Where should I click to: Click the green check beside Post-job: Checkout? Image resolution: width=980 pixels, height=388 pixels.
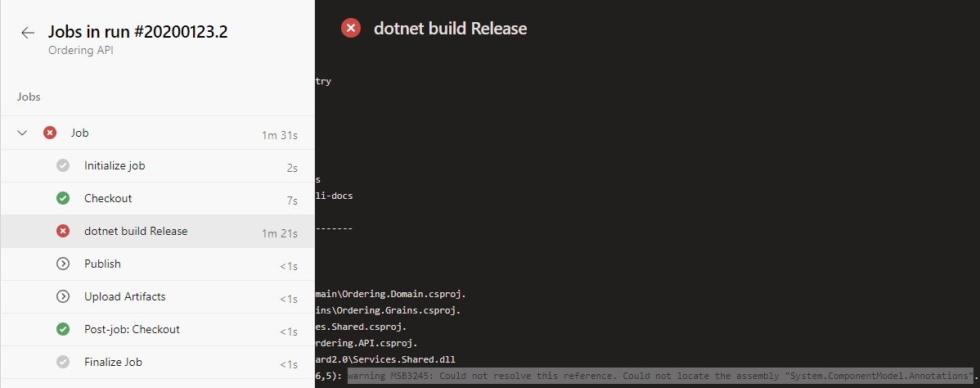63,329
